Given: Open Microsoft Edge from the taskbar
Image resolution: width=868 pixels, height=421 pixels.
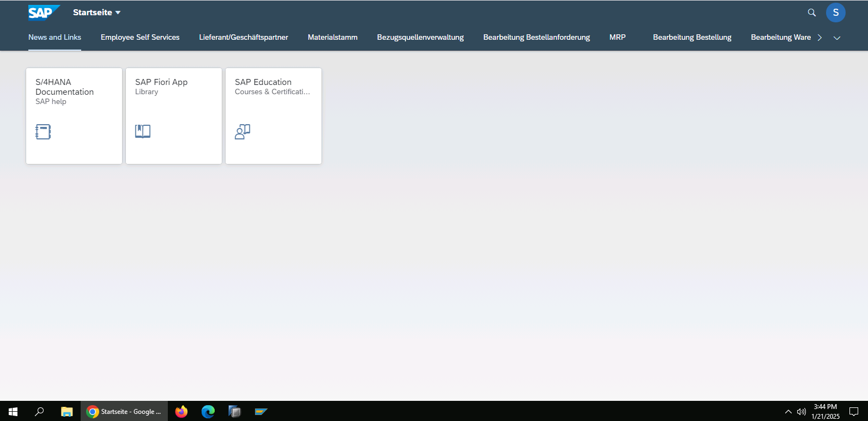Looking at the screenshot, I should click(x=208, y=412).
